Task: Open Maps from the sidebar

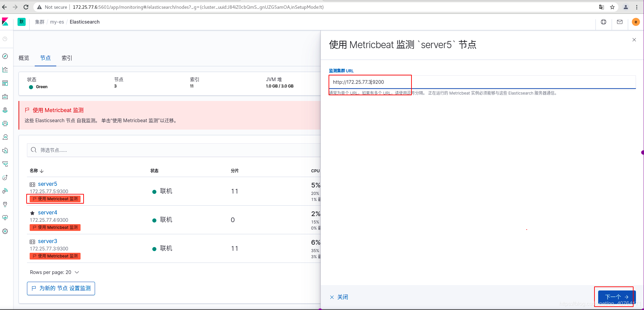Action: [5, 110]
